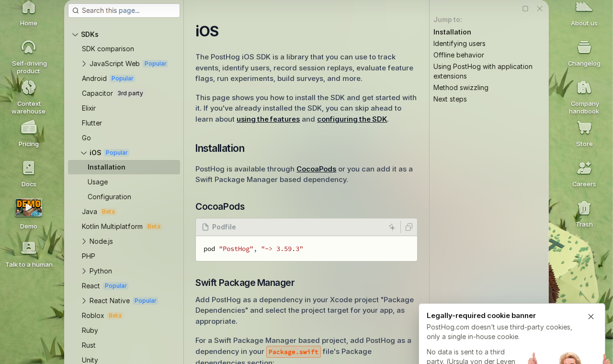Click the AI sparkle icon on Podfile block
The height and width of the screenshot is (364, 613).
coord(392,227)
